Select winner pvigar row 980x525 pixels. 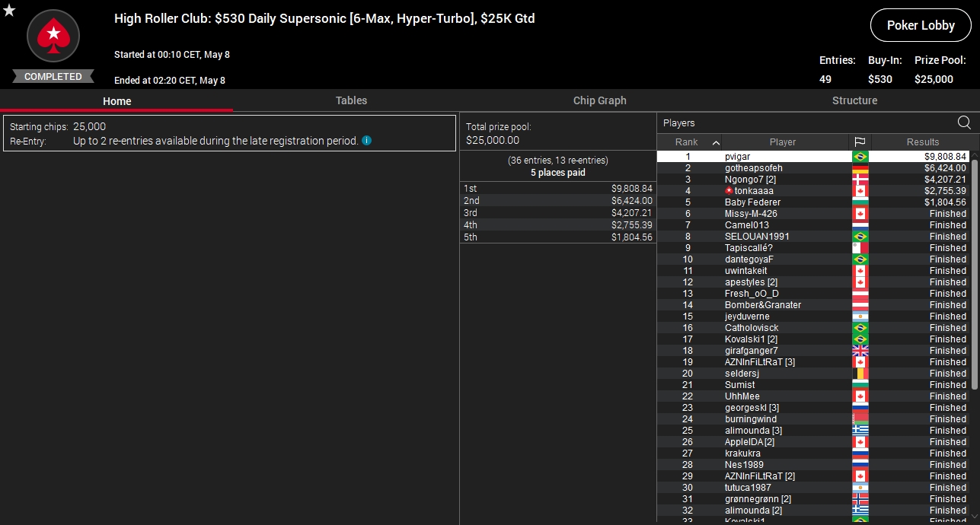click(814, 157)
